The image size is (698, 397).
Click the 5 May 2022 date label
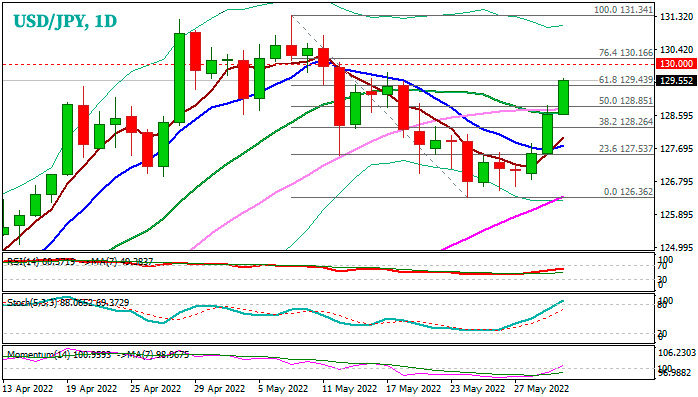(x=284, y=389)
